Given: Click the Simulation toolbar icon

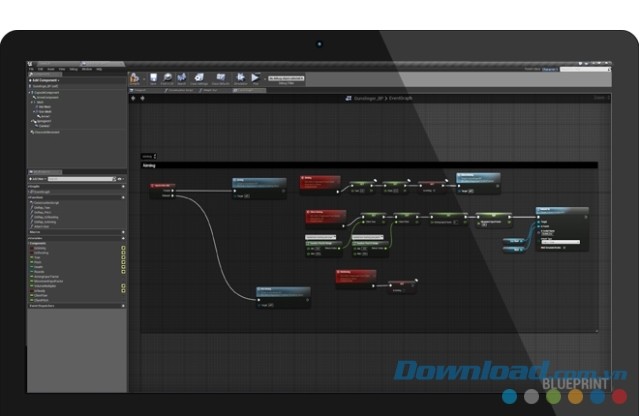Looking at the screenshot, I should [240, 77].
